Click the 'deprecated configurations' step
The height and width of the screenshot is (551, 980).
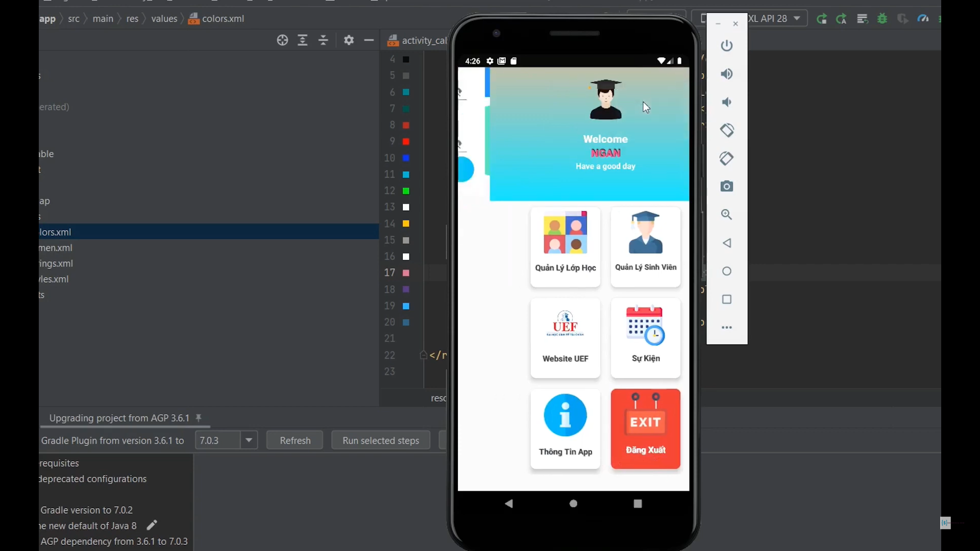[93, 479]
